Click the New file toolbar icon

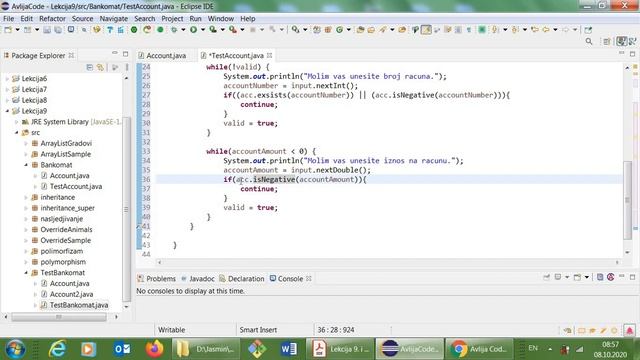(8, 29)
